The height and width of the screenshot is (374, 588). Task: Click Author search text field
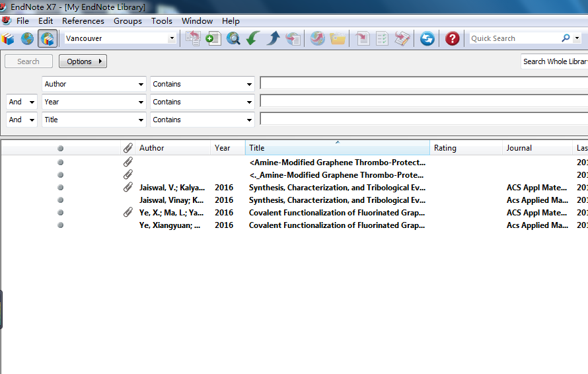click(423, 83)
